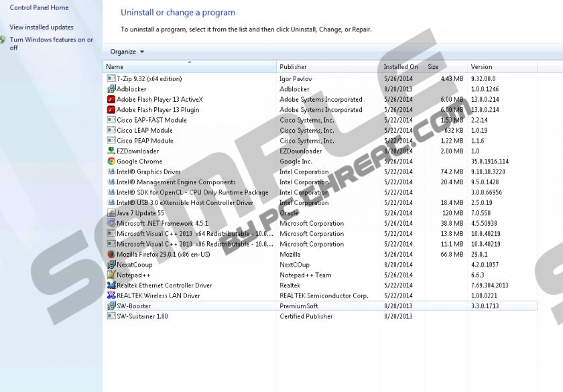Click the Realtek Ethernet Controller Driver icon

point(111,285)
